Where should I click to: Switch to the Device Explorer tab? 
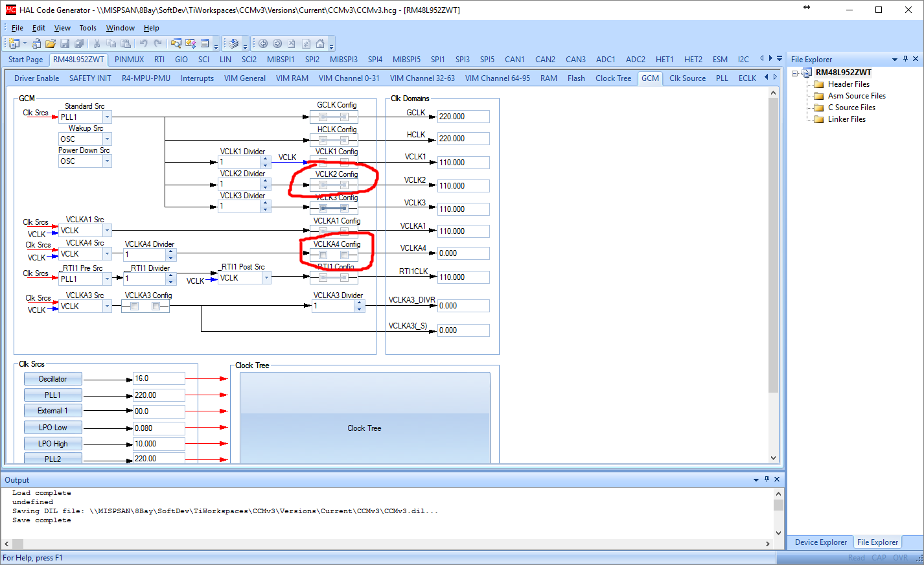821,542
